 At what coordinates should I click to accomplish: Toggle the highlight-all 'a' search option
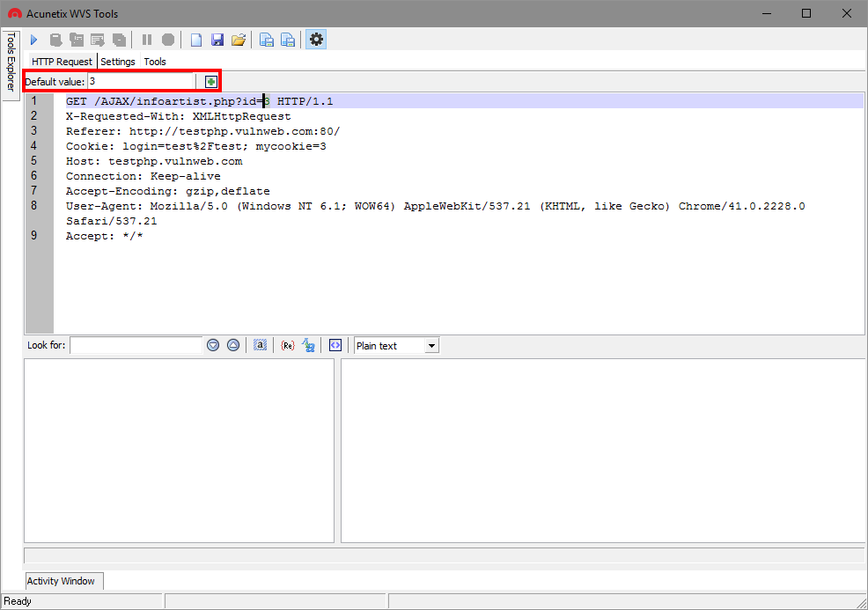point(261,345)
